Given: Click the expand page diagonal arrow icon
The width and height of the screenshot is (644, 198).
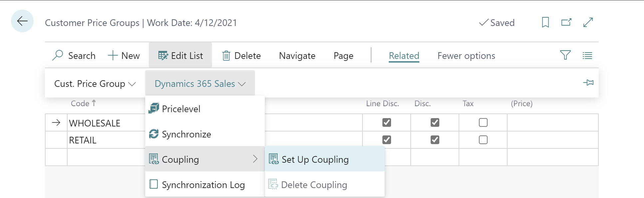Looking at the screenshot, I should point(588,22).
